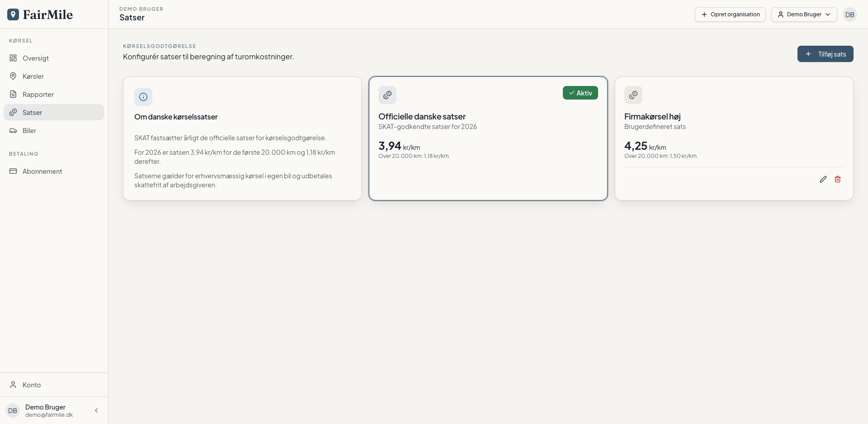Click the coins icon on Firmakørsel høj
868x424 pixels.
[x=633, y=95]
